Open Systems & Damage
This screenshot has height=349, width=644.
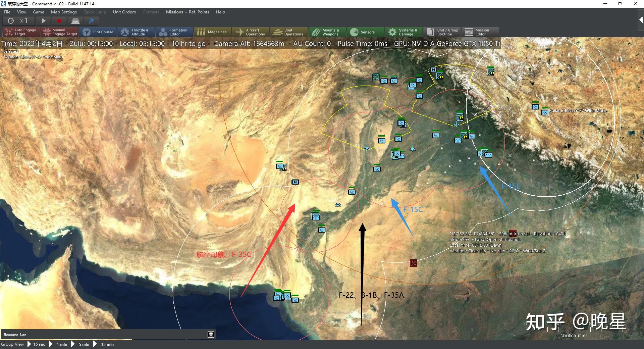pyautogui.click(x=404, y=32)
